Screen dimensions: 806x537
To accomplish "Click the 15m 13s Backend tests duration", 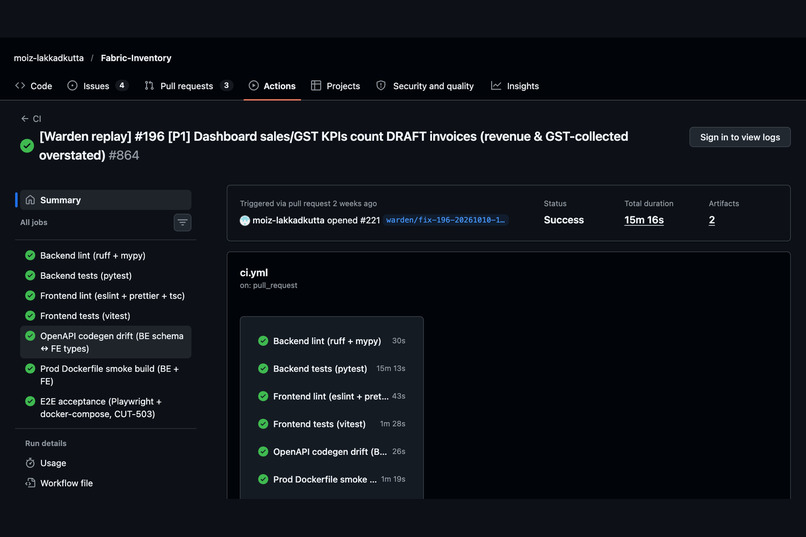I will pos(391,368).
